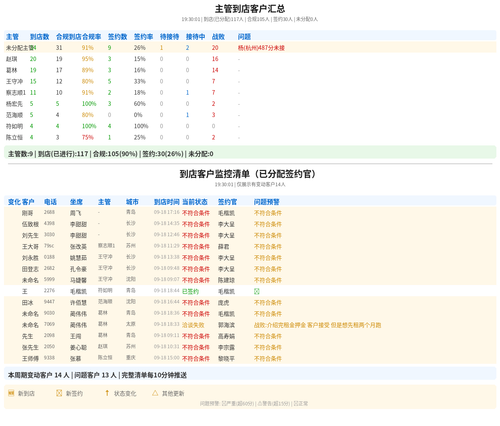The image size is (500, 426).
Task: Select the 待接待 column header
Action: coord(169,37)
